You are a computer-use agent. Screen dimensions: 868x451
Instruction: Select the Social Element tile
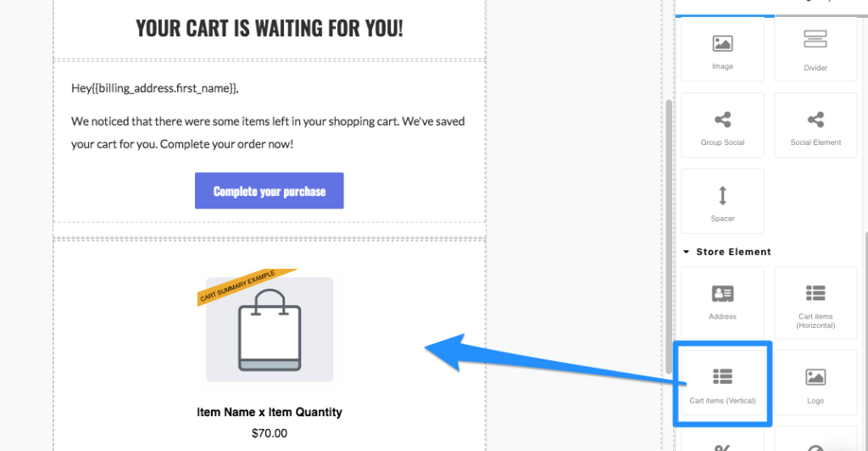815,125
